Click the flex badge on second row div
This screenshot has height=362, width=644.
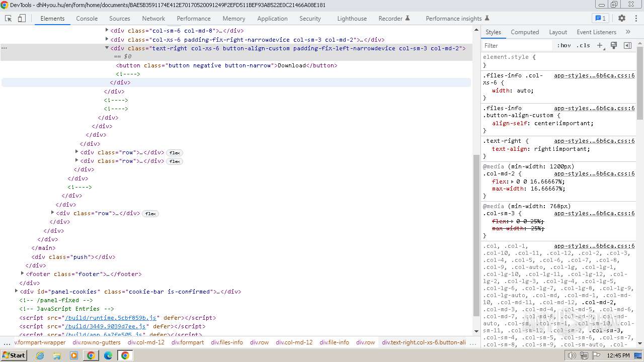pyautogui.click(x=175, y=161)
